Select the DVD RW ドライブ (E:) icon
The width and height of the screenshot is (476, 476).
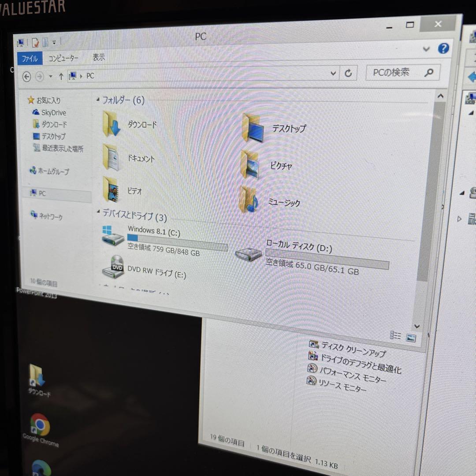pyautogui.click(x=114, y=267)
